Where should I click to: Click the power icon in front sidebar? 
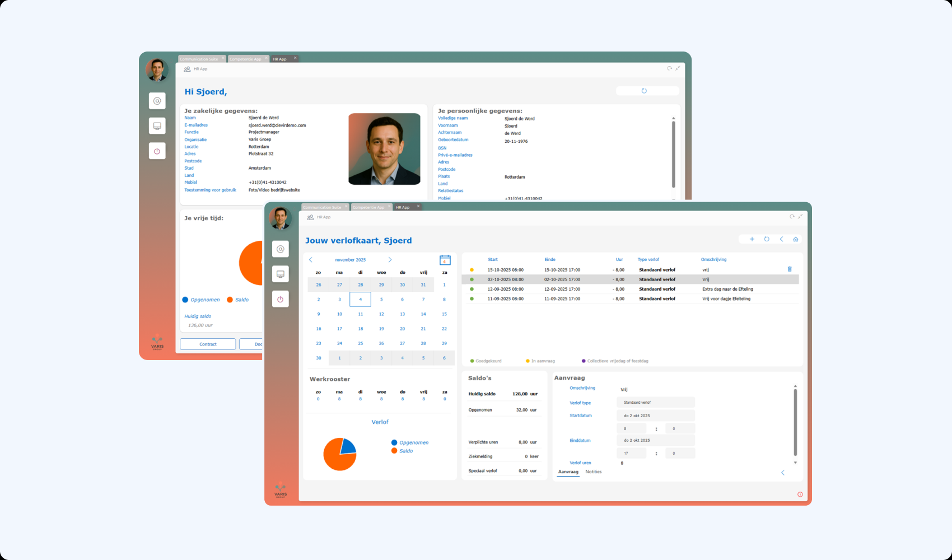coord(281,299)
